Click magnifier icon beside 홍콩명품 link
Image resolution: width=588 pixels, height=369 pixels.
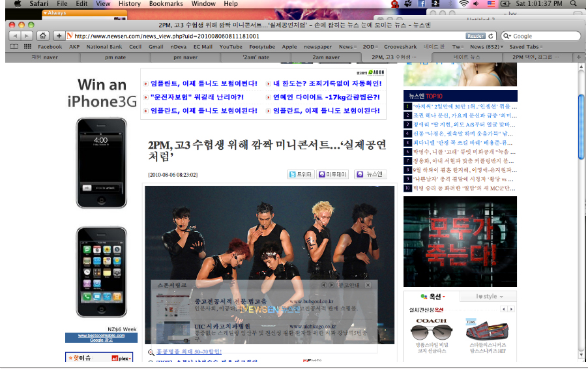(151, 352)
